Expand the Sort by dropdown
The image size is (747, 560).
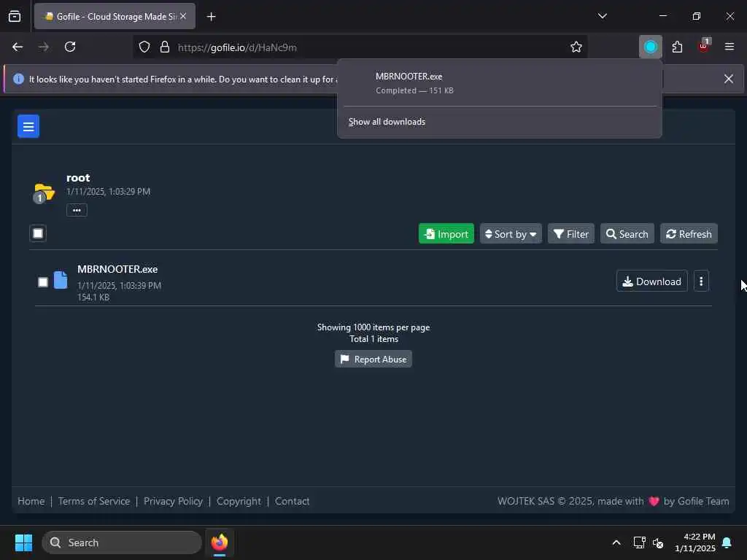tap(511, 234)
